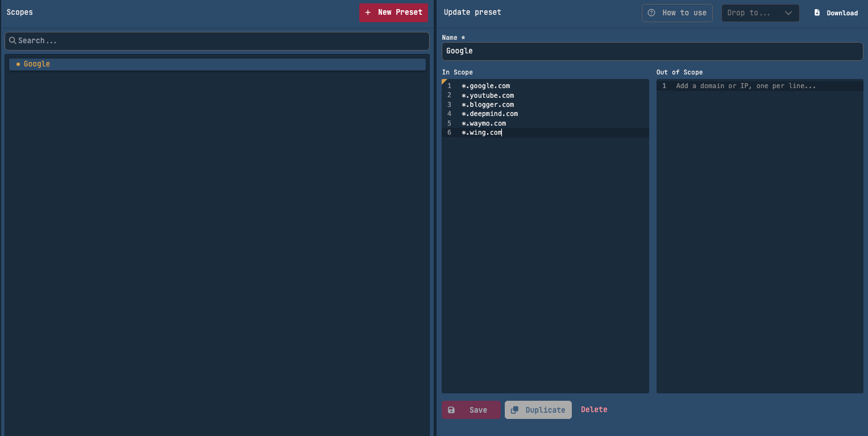Click the *.youtube.com line
This screenshot has width=868, height=436.
click(488, 95)
